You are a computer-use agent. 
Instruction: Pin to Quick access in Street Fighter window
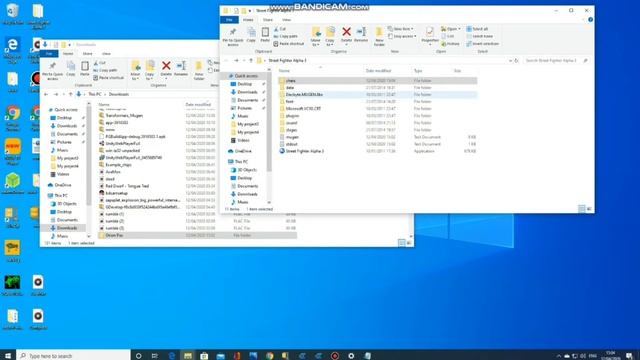coord(233,36)
